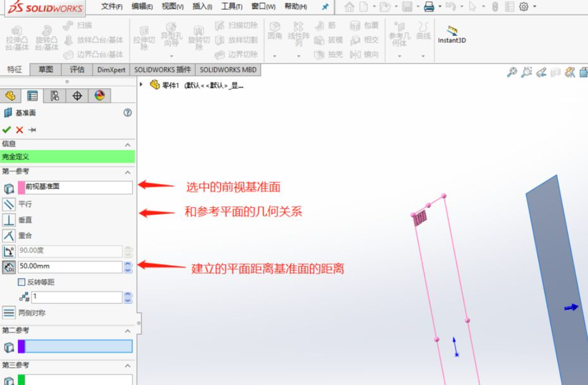Open the 工具(T) menu
This screenshot has width=588, height=385.
click(231, 6)
